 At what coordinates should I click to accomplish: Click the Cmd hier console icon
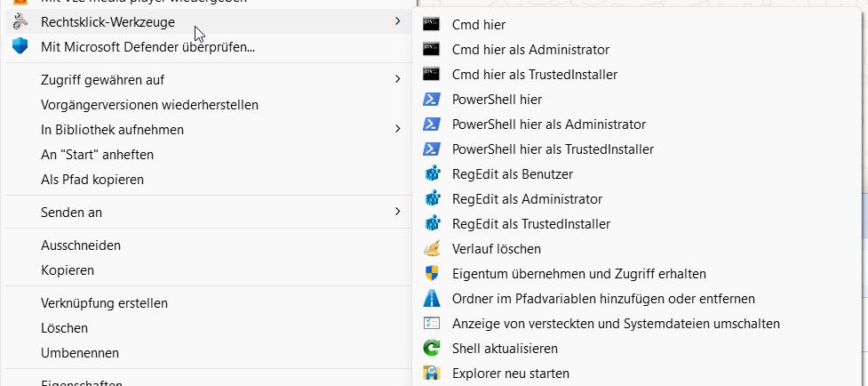coord(433,25)
